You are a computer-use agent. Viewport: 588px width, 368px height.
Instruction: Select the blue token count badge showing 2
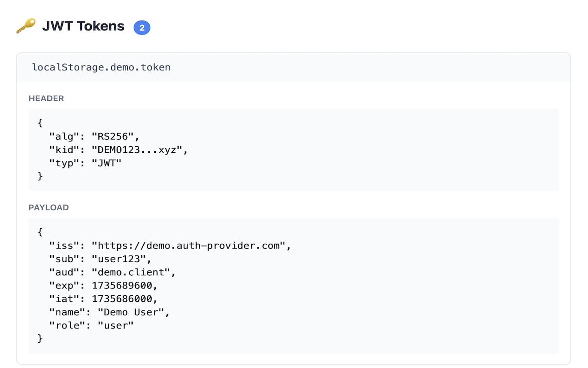tap(142, 28)
